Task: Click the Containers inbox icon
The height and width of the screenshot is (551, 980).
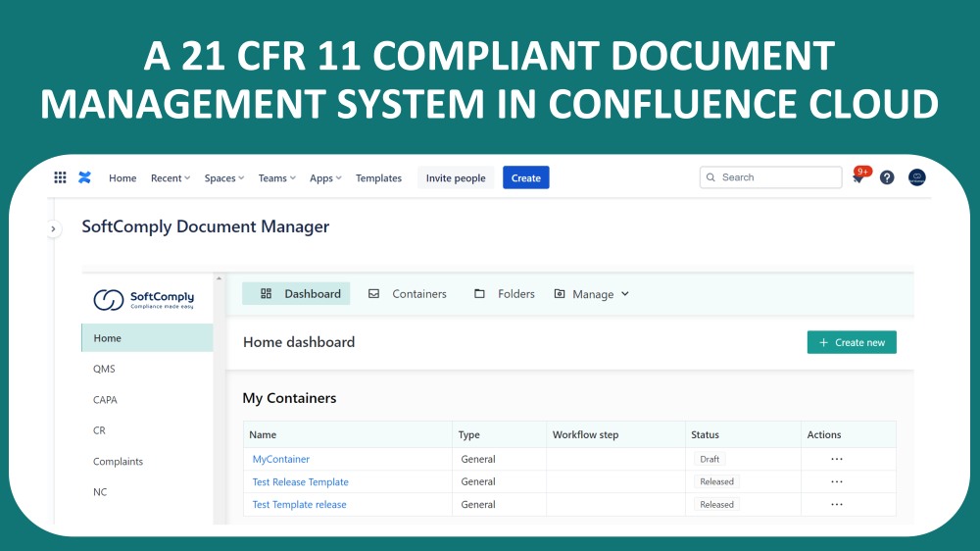Action: click(x=373, y=293)
